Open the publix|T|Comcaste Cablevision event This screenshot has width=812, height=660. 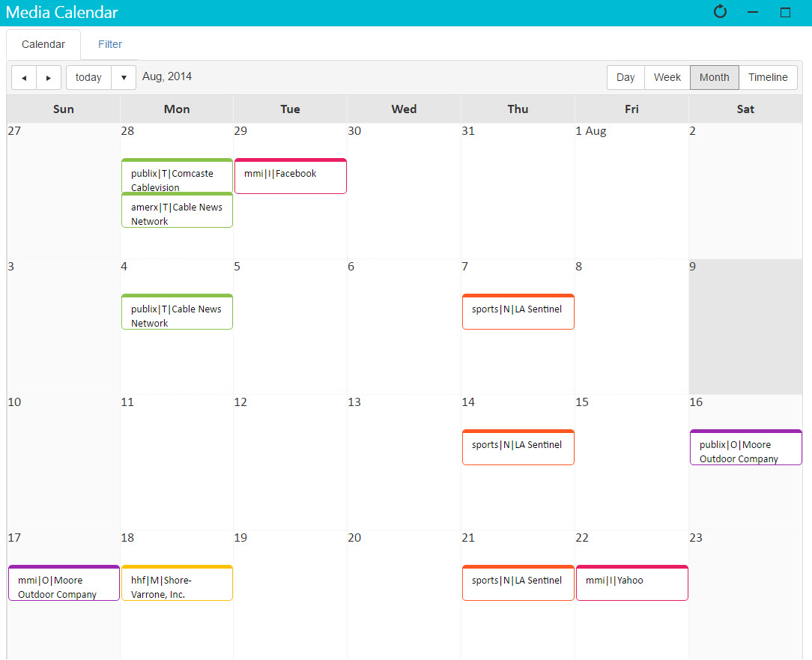[x=177, y=175]
